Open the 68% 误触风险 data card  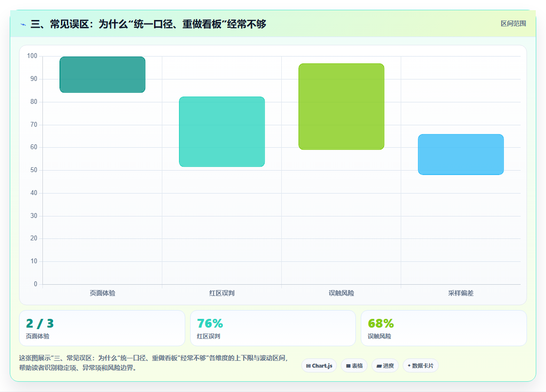pos(444,328)
